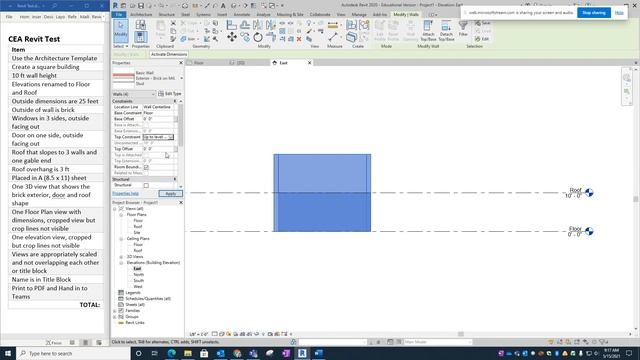Click Edit Type button
The width and height of the screenshot is (640, 360).
pos(170,94)
